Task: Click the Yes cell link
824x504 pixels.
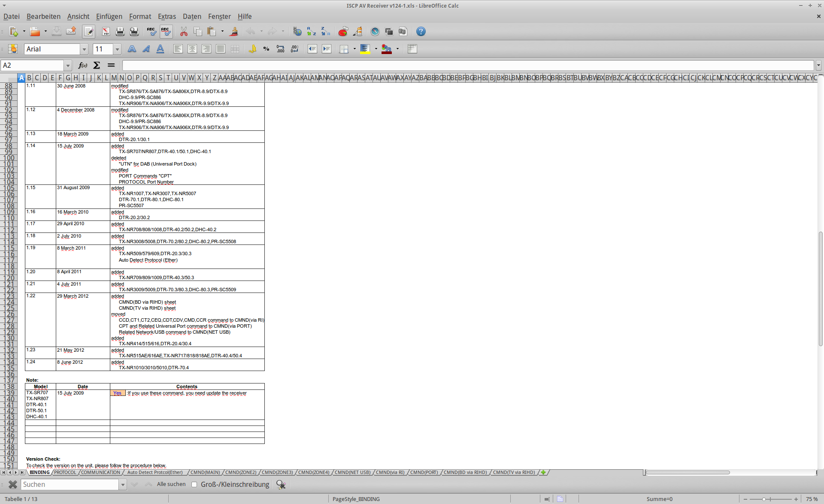Action: click(x=117, y=393)
